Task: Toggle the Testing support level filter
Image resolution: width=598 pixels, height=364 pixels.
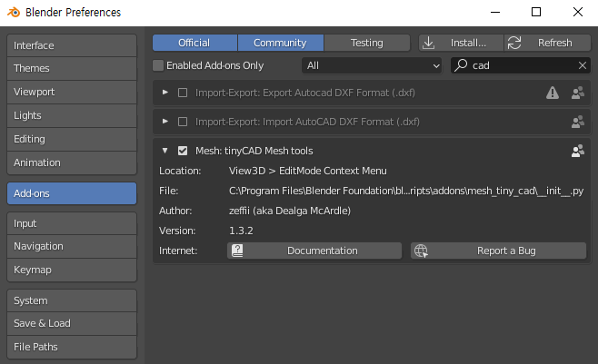Action: [x=367, y=43]
